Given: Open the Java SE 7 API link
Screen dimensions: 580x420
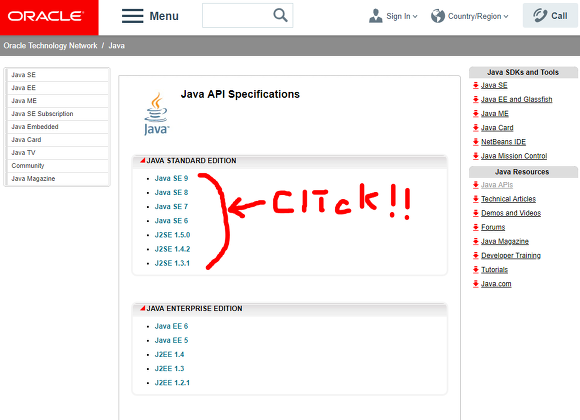Looking at the screenshot, I should pos(171,206).
